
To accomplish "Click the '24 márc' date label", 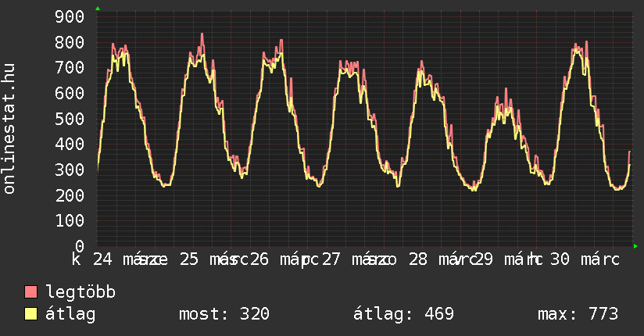I will pyautogui.click(x=124, y=259).
